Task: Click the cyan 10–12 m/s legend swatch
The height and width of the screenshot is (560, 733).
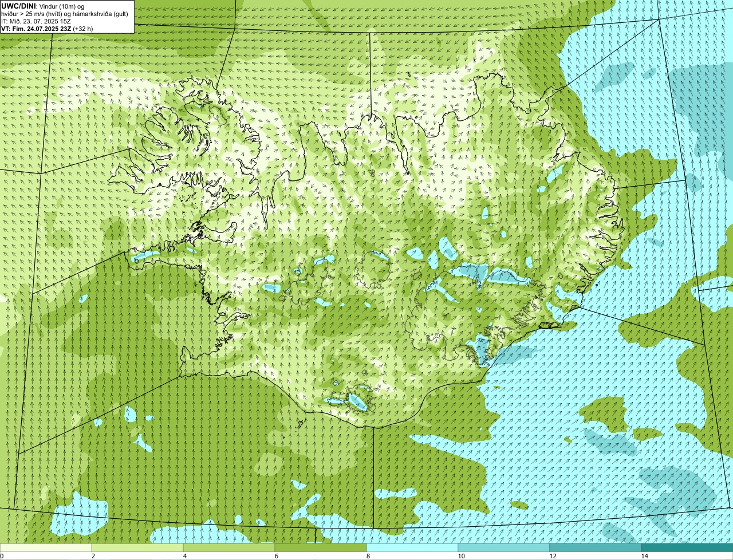Action: pos(504,548)
